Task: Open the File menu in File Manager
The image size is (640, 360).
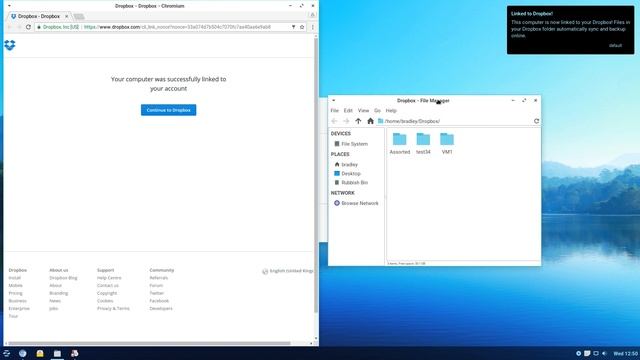Action: pyautogui.click(x=335, y=111)
